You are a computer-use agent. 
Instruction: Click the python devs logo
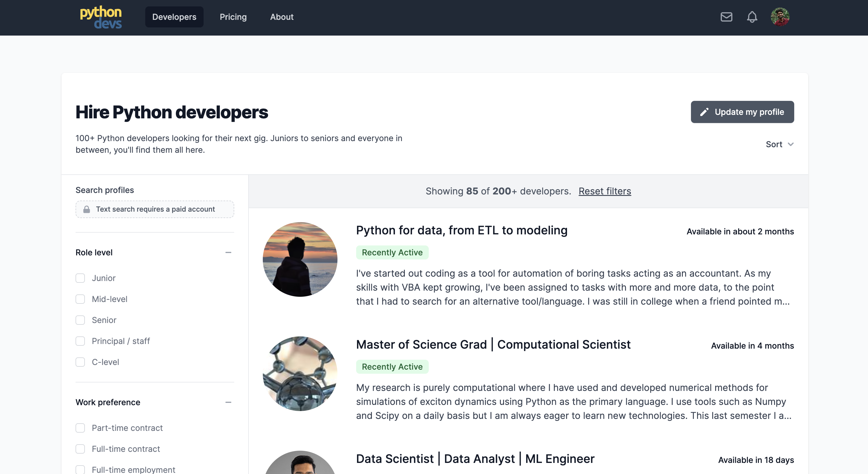[x=101, y=17]
